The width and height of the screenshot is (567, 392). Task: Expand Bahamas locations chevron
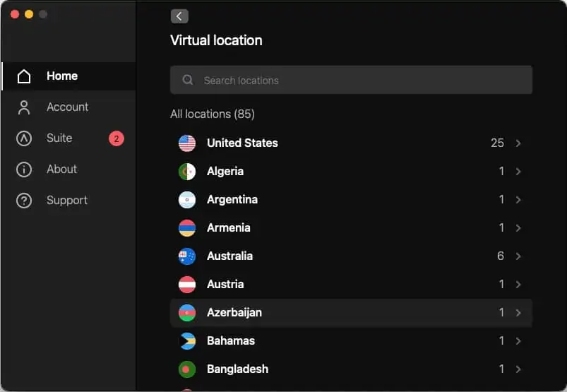pyautogui.click(x=518, y=341)
